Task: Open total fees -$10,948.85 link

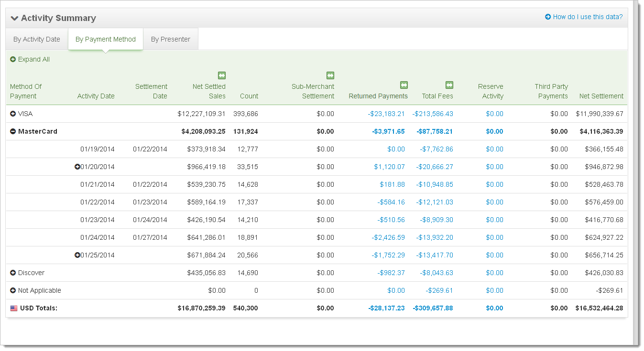Action: tap(435, 185)
